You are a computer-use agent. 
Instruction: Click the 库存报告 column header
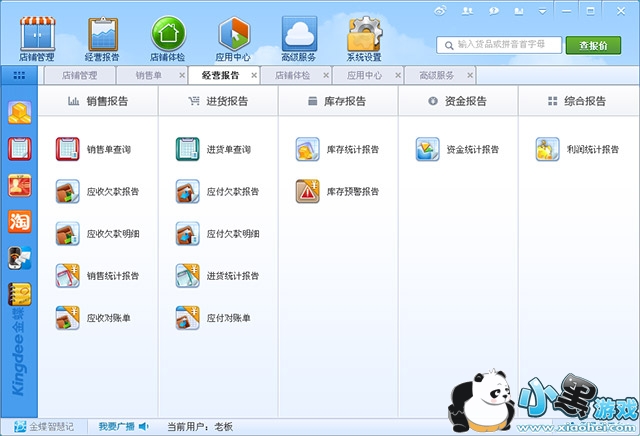click(338, 101)
